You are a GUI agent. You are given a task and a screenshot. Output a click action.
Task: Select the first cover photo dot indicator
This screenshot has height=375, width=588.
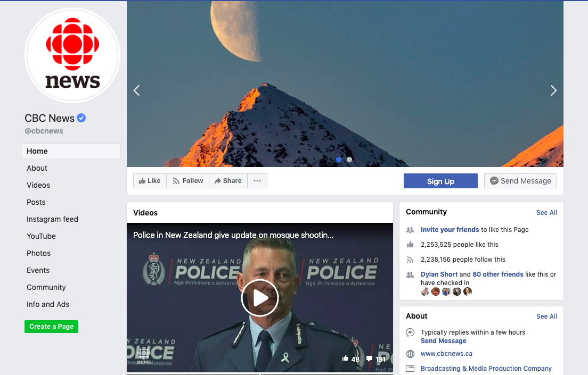[339, 160]
